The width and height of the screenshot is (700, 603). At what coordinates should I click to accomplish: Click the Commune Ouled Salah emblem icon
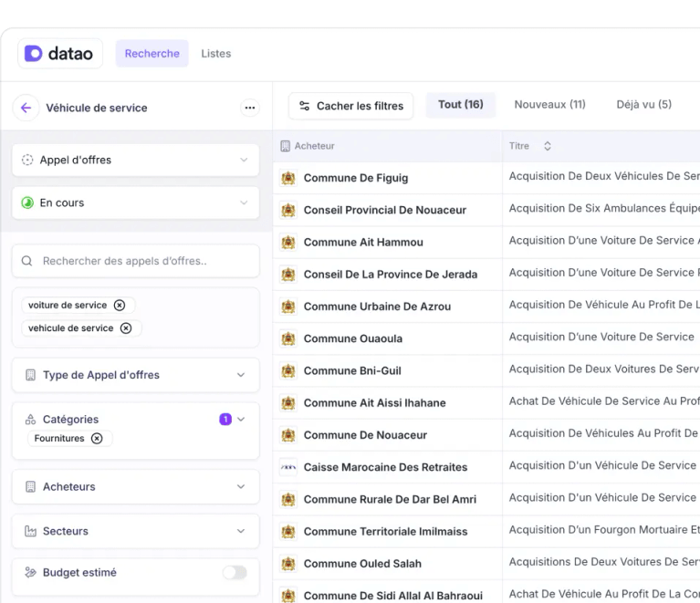point(288,564)
